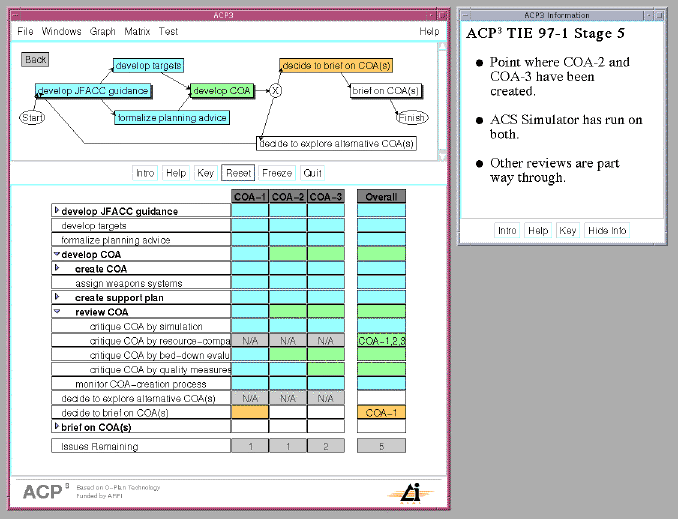
Task: Click the Start node in graph
Action: (x=32, y=118)
